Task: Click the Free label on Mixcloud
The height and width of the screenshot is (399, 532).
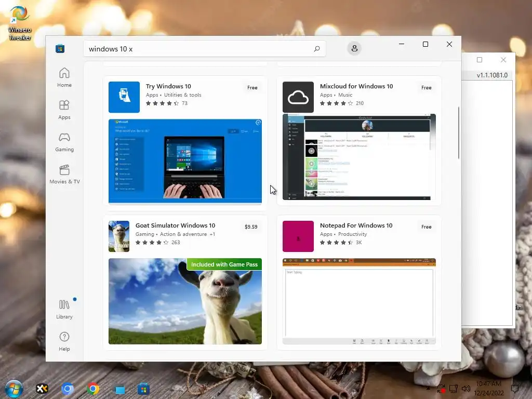Action: coord(426,87)
